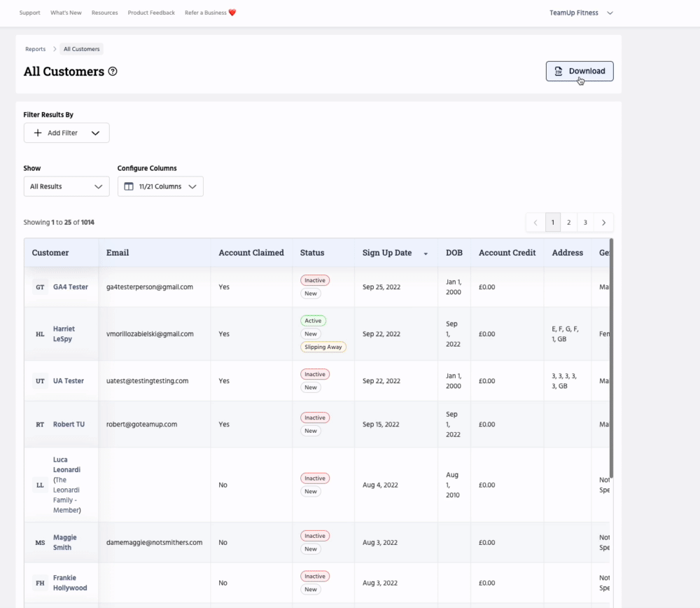Open the Refer a Business link

pyautogui.click(x=210, y=13)
